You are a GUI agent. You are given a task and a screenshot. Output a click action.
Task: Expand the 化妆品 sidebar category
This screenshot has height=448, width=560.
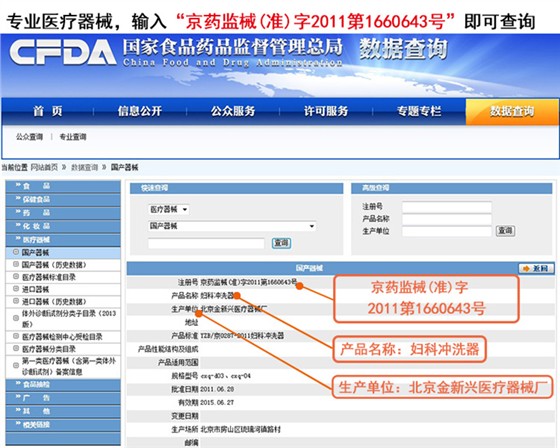[63, 226]
